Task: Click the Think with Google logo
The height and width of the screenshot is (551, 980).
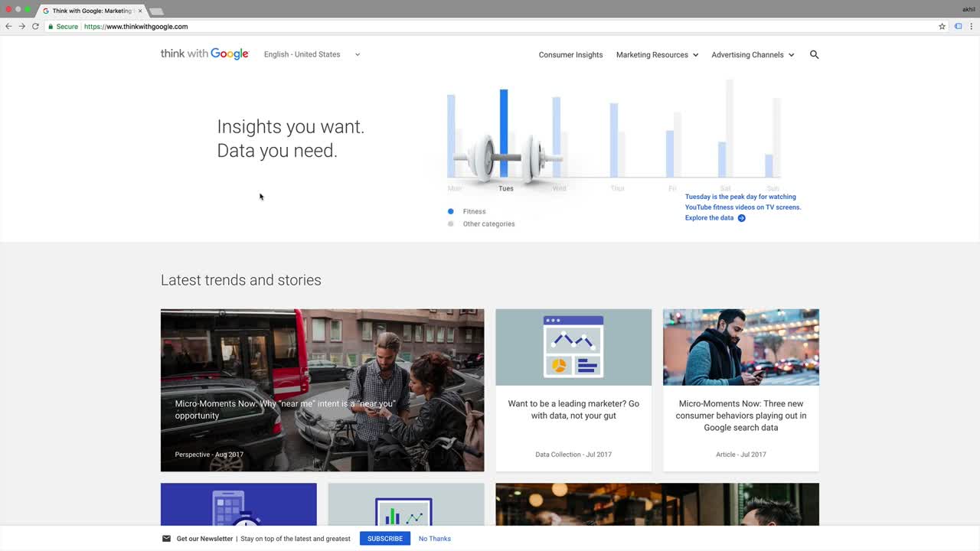Action: [204, 54]
